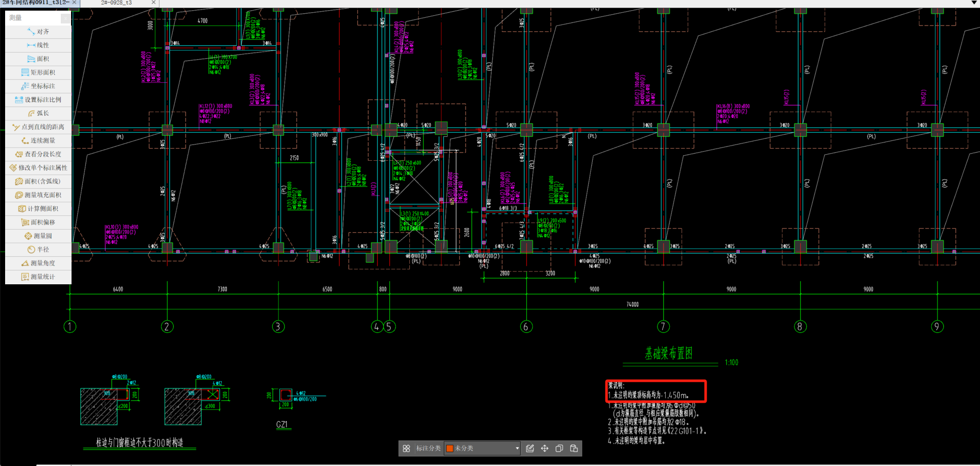Open 测量统计 measurement statistics
Image resolution: width=980 pixels, height=466 pixels.
(38, 277)
